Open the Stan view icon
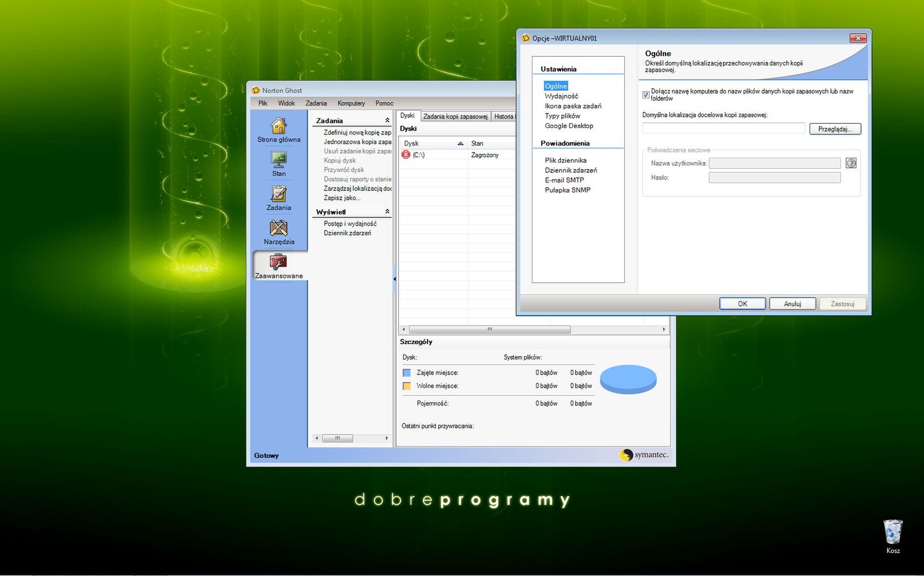The width and height of the screenshot is (924, 576). point(279,164)
